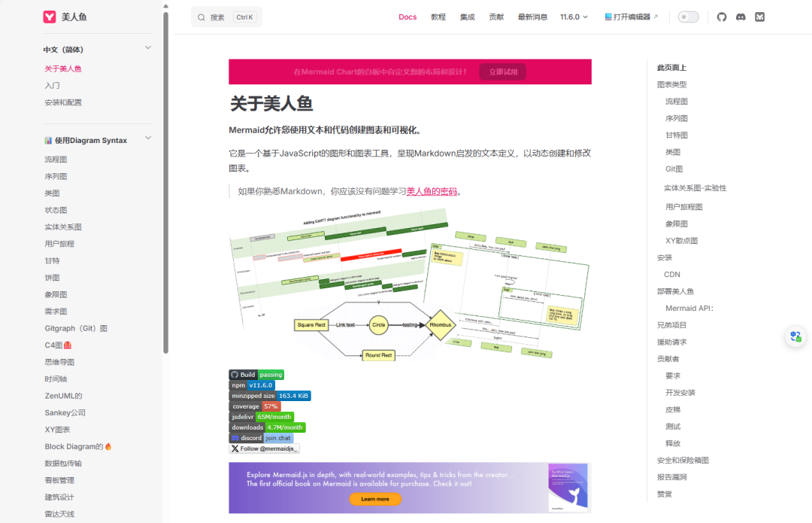The width and height of the screenshot is (812, 523).
Task: Click the minzipped size badge
Action: coord(270,396)
